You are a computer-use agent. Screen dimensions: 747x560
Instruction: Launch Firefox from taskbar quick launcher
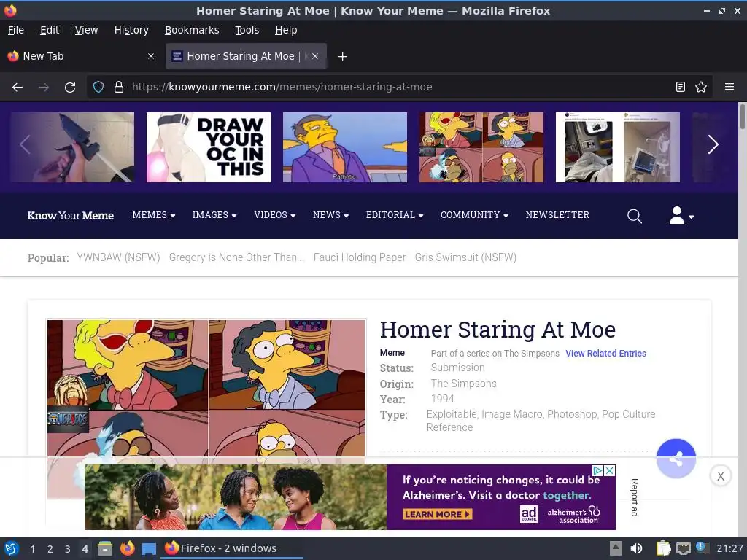click(127, 548)
